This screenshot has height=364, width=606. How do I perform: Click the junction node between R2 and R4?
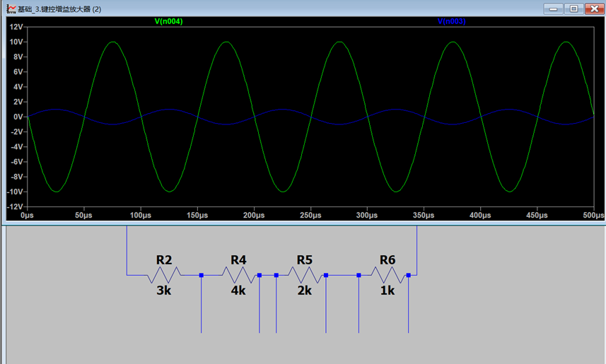[202, 275]
